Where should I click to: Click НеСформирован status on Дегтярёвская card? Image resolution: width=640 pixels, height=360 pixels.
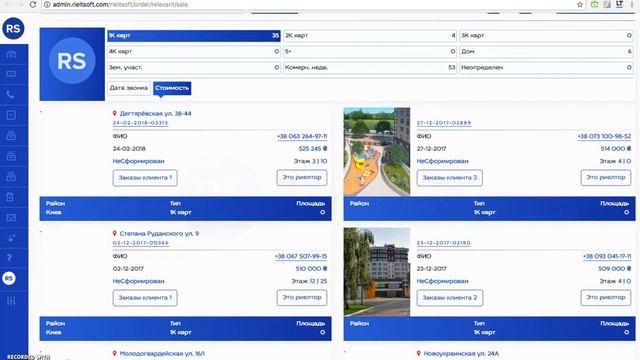pos(138,161)
